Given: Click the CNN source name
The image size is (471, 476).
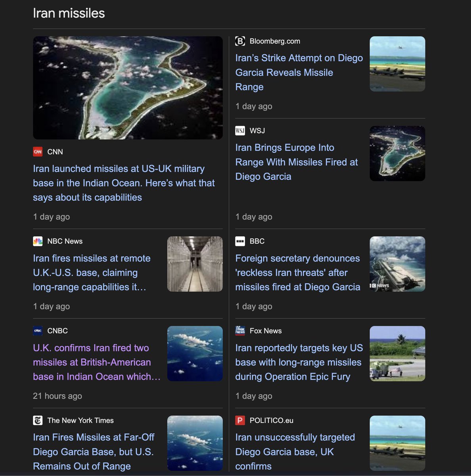Looking at the screenshot, I should pos(55,152).
